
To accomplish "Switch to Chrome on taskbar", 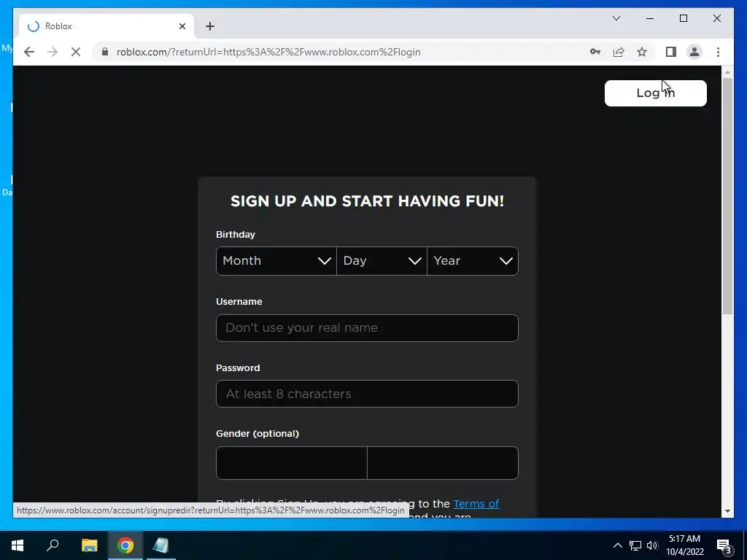I will (125, 545).
